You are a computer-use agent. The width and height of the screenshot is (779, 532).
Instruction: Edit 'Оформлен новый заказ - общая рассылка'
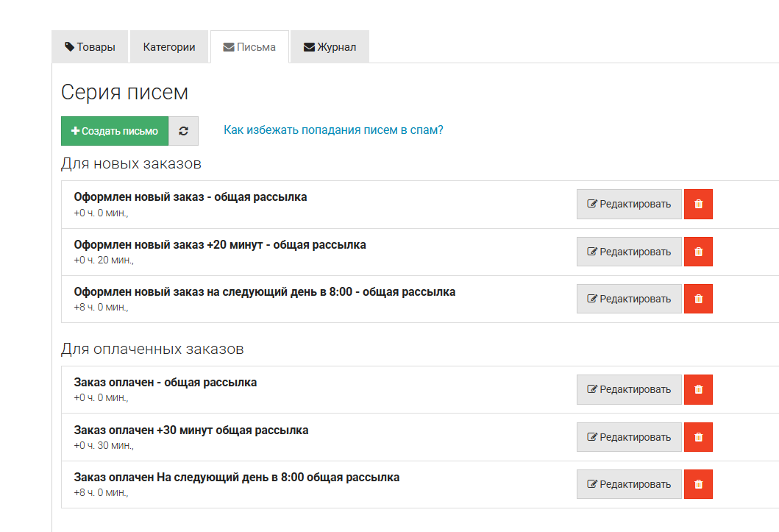629,205
